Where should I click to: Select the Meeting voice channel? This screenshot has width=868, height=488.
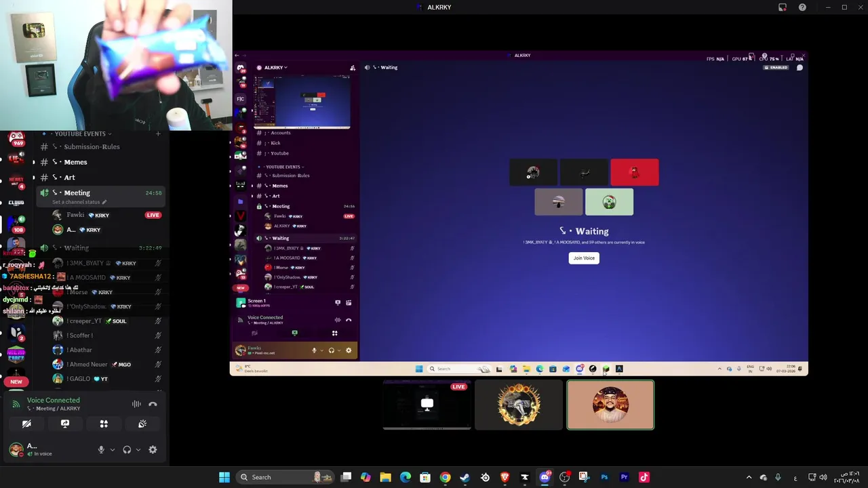pos(100,196)
